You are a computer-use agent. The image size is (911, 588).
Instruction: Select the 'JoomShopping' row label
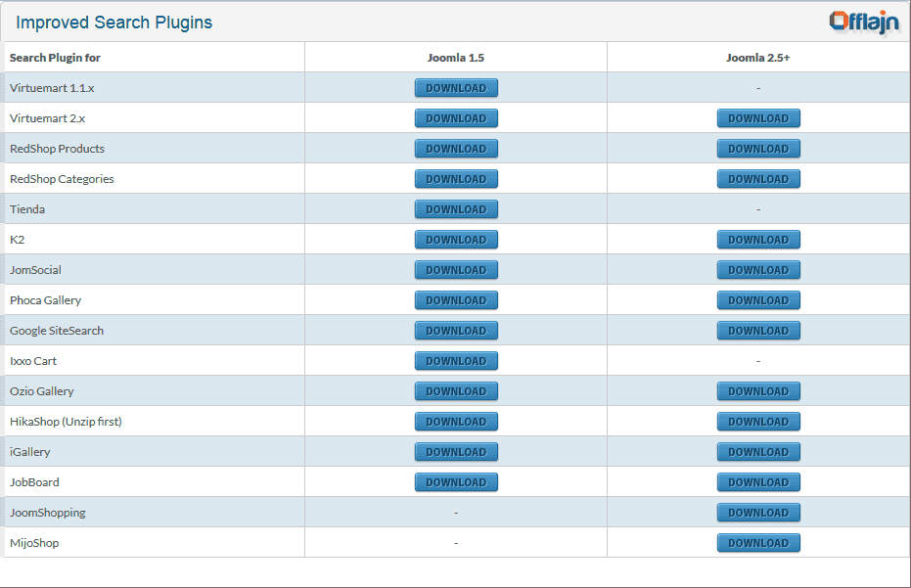coord(48,513)
